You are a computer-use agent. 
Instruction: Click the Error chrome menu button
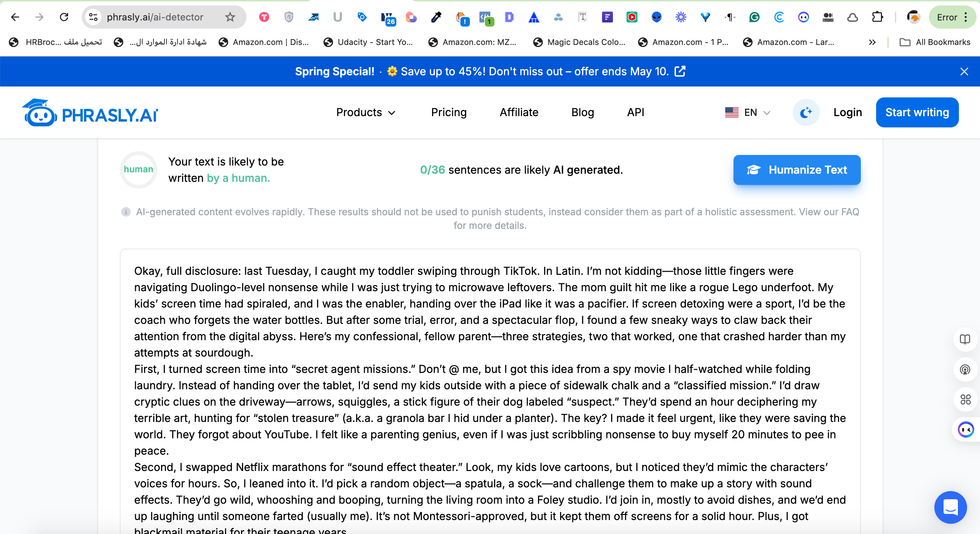tap(952, 17)
